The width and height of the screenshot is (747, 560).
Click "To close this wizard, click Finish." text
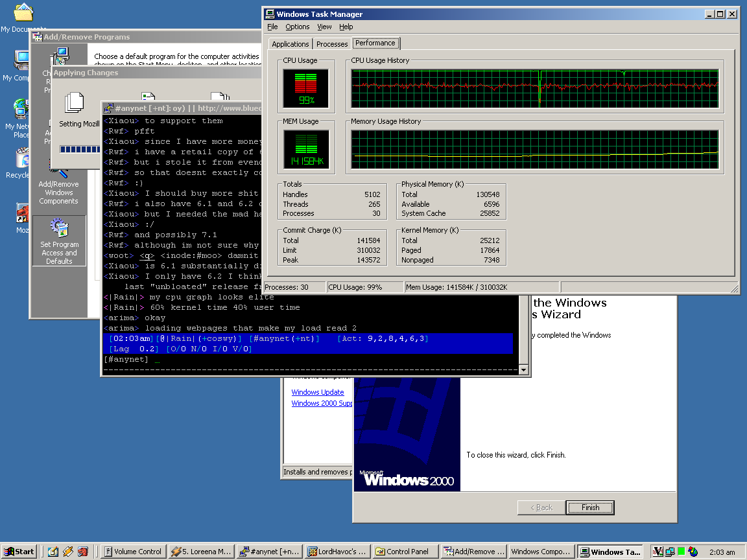[x=516, y=455]
